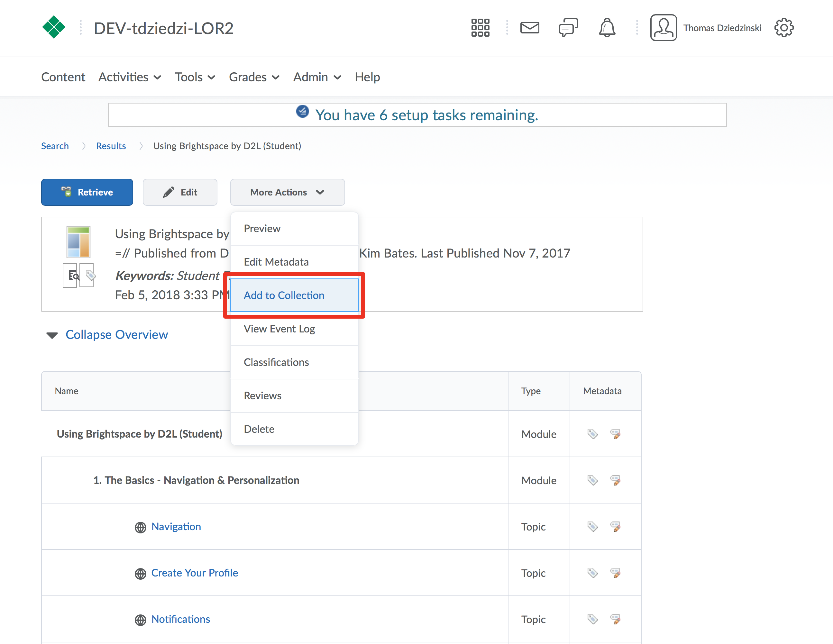Choose Add to Collection menu entry
The height and width of the screenshot is (644, 833).
click(x=295, y=295)
